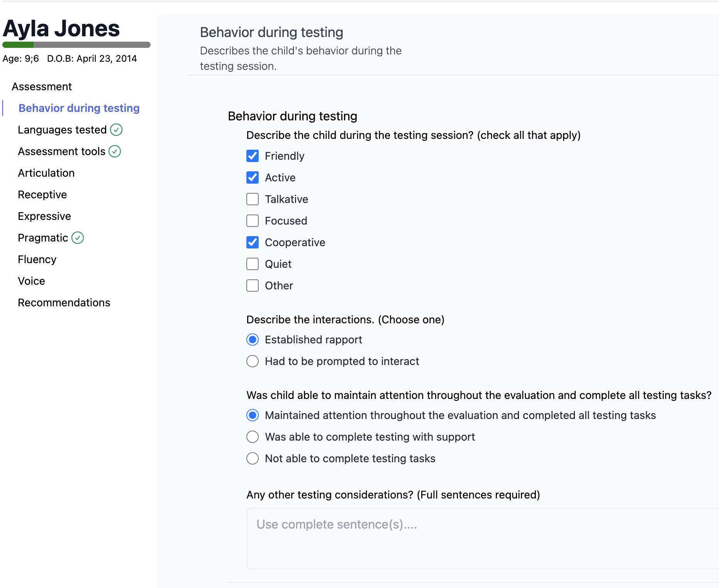
Task: Select Was able to complete testing with support
Action: [253, 437]
